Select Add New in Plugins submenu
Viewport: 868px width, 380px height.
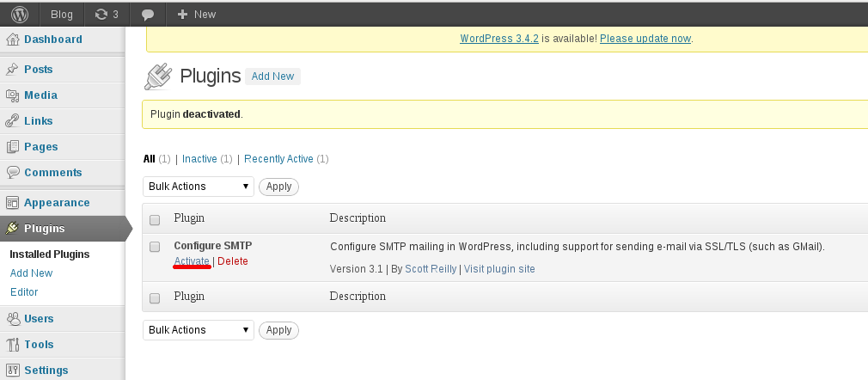coord(32,273)
